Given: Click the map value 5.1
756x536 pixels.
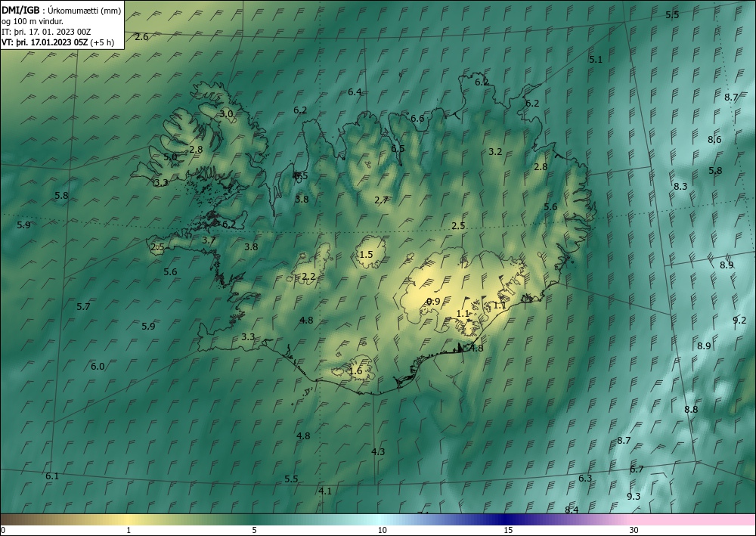Looking at the screenshot, I should (596, 60).
